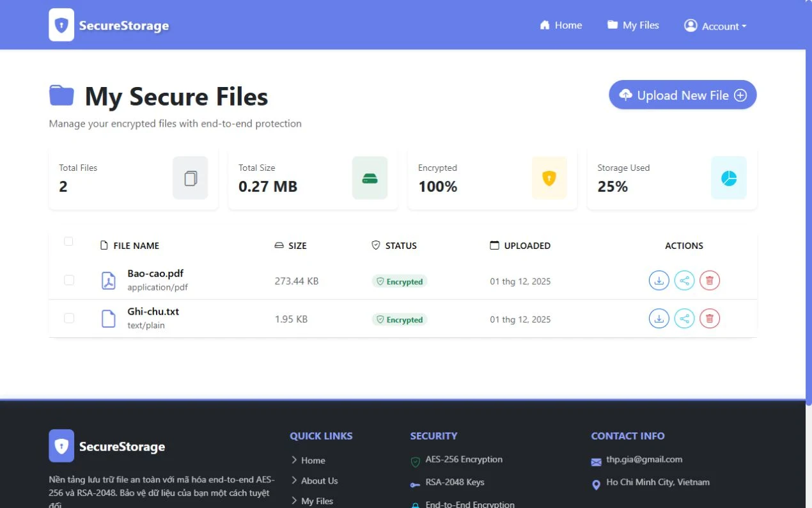812x508 pixels.
Task: Check the box for Ghi-chu.txt
Action: [x=69, y=318]
